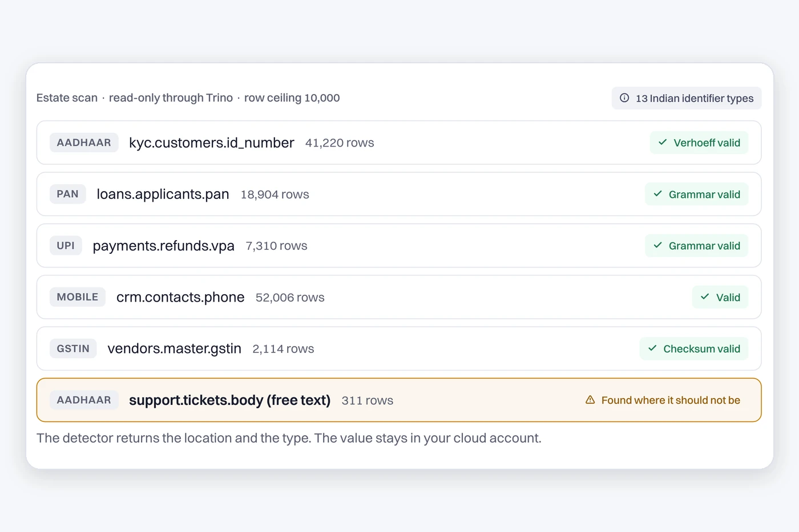Click the 52,006 rows count

click(x=290, y=297)
